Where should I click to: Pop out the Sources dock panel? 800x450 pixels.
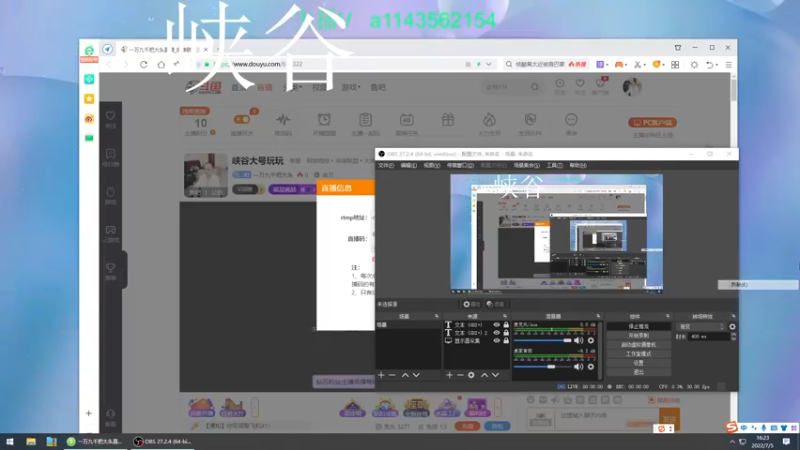coord(505,316)
